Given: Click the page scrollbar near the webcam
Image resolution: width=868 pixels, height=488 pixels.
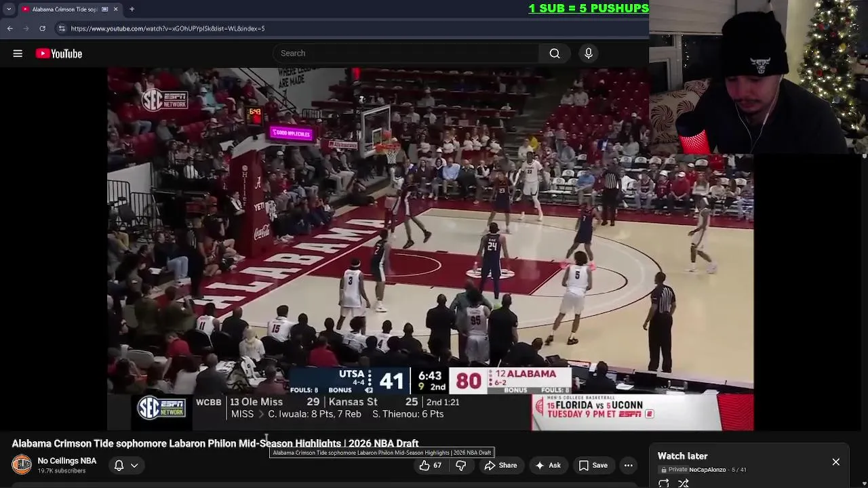Looking at the screenshot, I should coord(864,156).
